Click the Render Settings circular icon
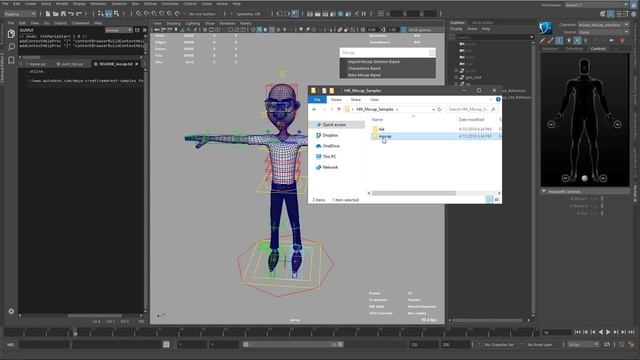 (341, 13)
